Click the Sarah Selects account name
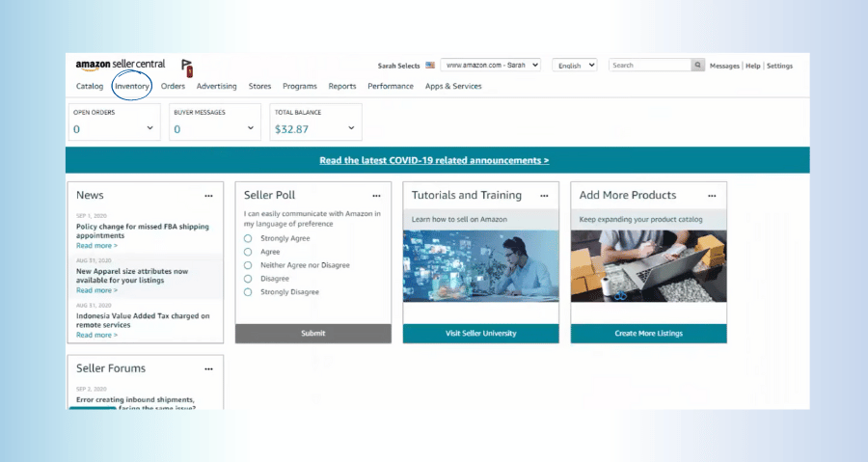Viewport: 868px width, 462px height. [x=398, y=66]
